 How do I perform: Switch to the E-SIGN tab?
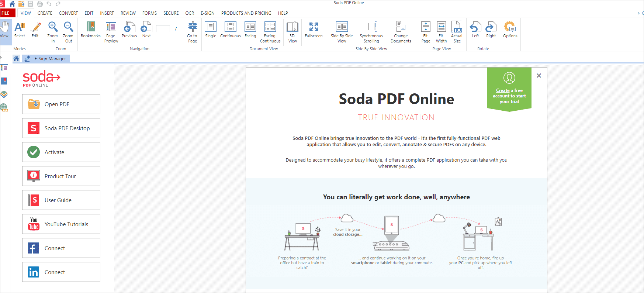pyautogui.click(x=208, y=13)
